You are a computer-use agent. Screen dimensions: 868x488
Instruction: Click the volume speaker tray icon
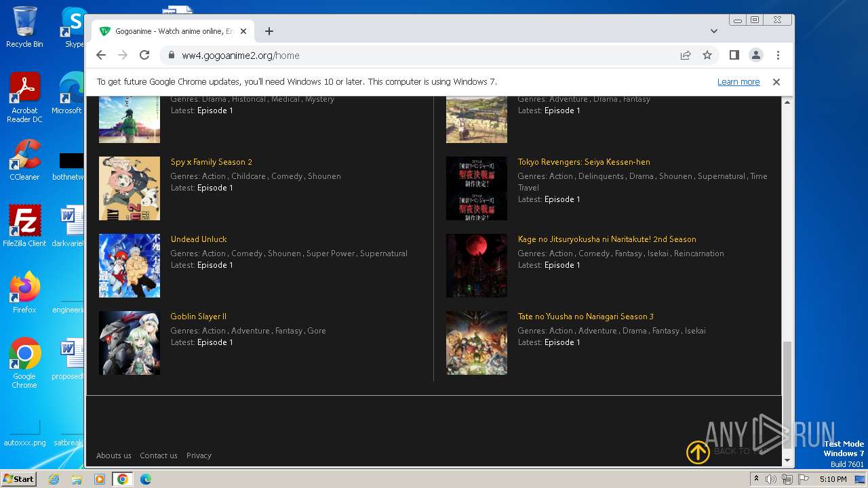pos(771,479)
